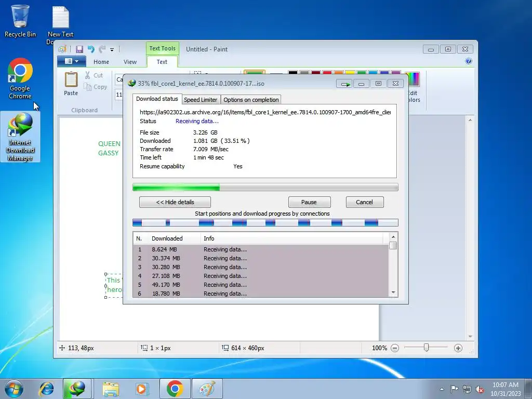Open the Customize Quick Access Toolbar dropdown in Paint
This screenshot has width=532, height=399.
pyautogui.click(x=112, y=49)
